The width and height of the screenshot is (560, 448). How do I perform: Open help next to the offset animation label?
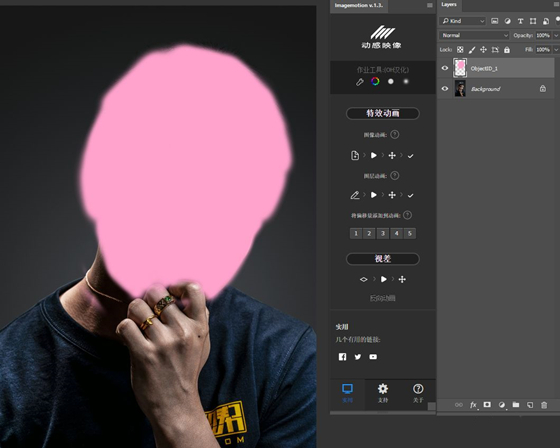(407, 215)
